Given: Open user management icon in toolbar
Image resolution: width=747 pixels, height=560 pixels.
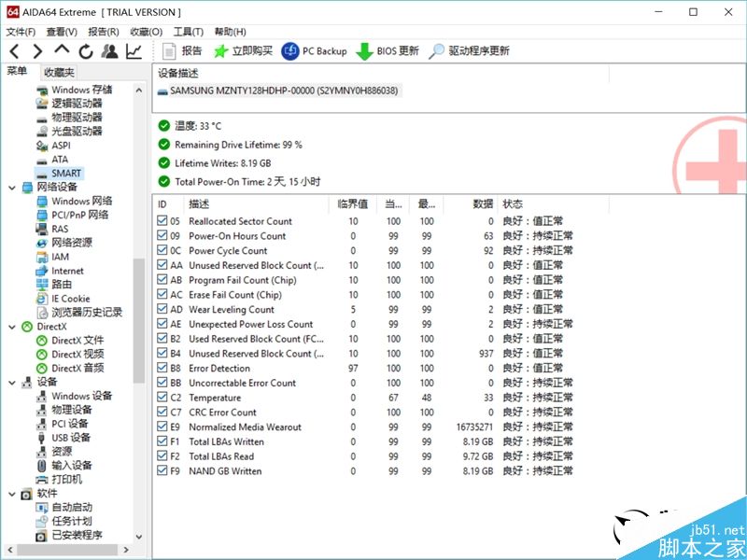Looking at the screenshot, I should click(110, 51).
